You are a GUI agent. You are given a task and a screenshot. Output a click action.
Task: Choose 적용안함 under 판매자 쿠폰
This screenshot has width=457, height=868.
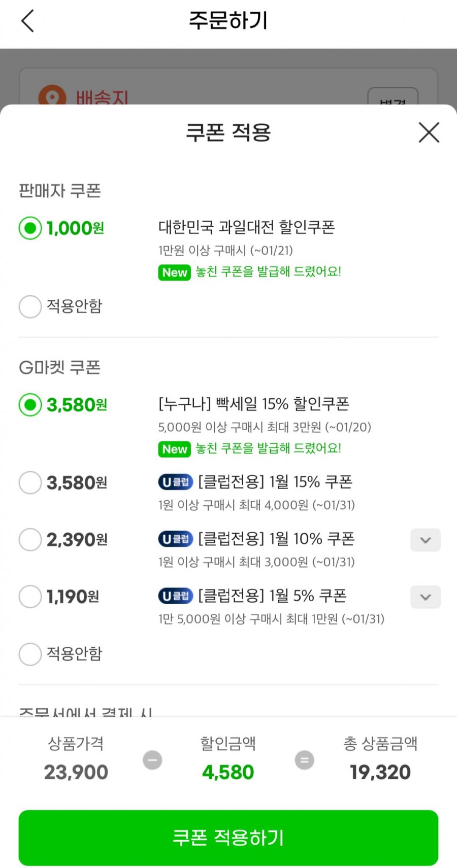[30, 306]
